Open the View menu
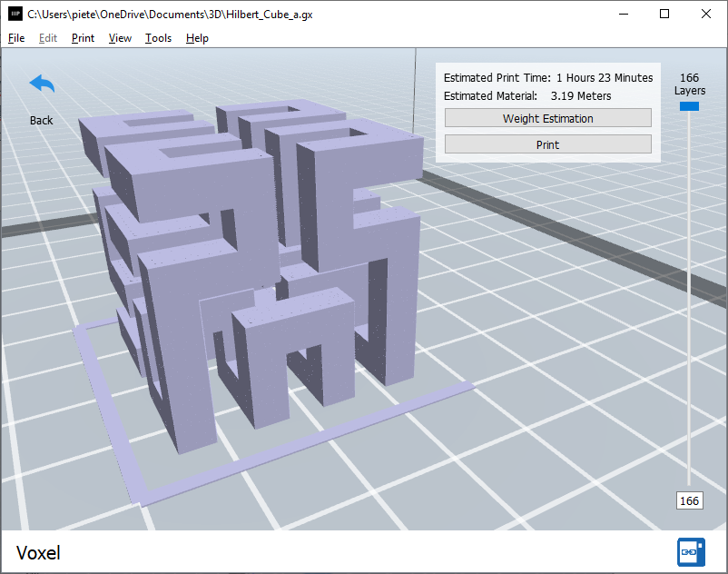This screenshot has width=728, height=574. pyautogui.click(x=120, y=38)
